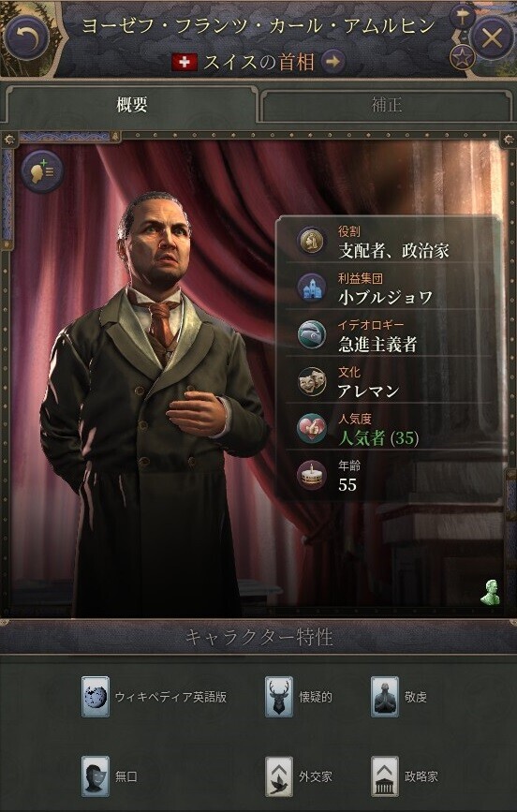517x812 pixels.
Task: Click the Swiss flag icon
Action: pos(185,63)
